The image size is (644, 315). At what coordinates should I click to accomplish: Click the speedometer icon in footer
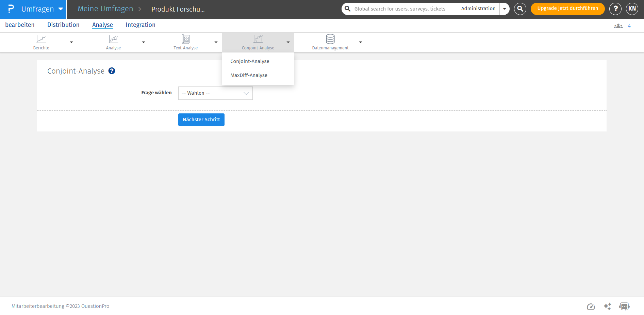coord(591,306)
